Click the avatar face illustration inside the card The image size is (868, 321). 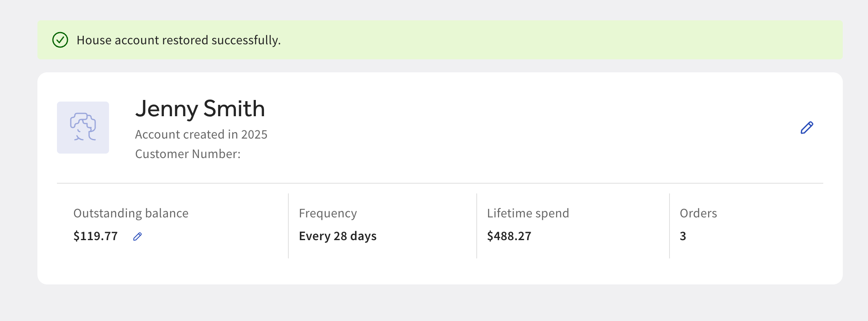(83, 128)
